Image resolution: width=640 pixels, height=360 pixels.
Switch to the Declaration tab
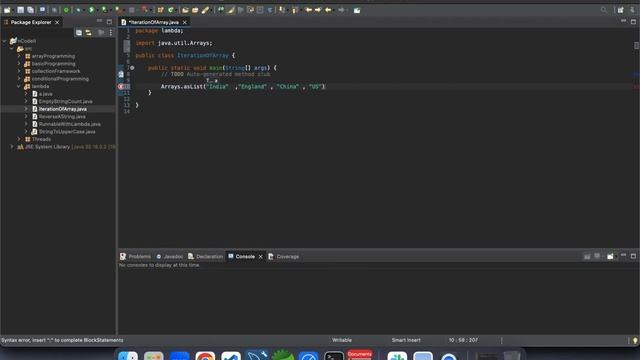pyautogui.click(x=206, y=256)
